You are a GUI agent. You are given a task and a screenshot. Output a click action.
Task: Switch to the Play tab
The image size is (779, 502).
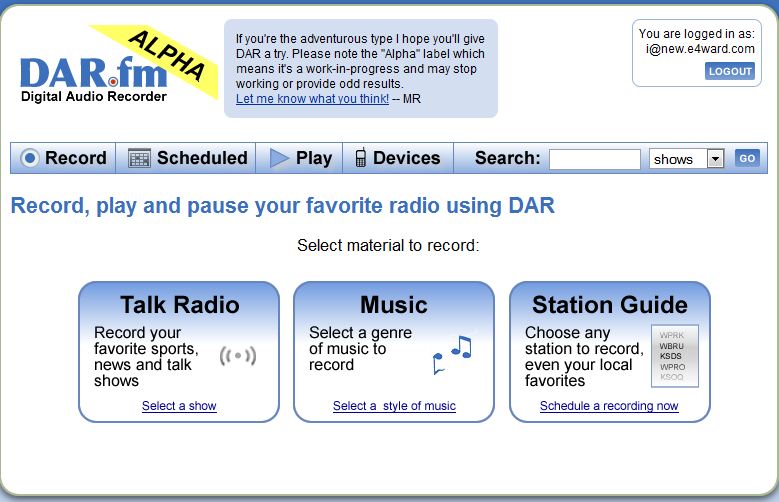(x=300, y=158)
